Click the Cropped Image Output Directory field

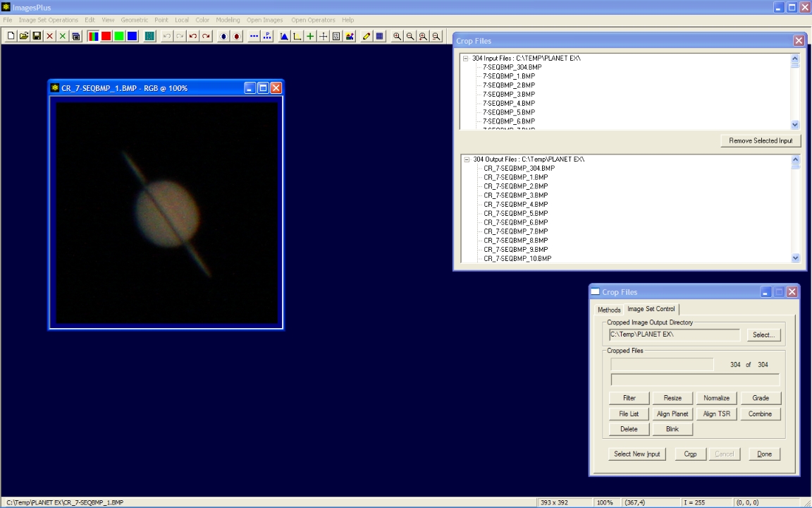[x=675, y=335]
